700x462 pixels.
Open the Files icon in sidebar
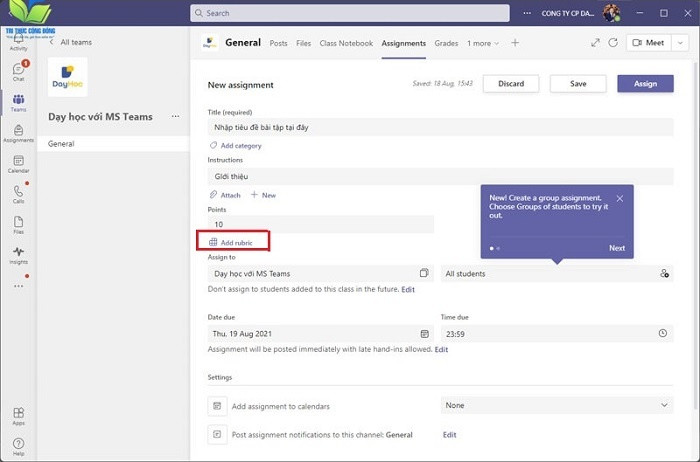click(18, 225)
